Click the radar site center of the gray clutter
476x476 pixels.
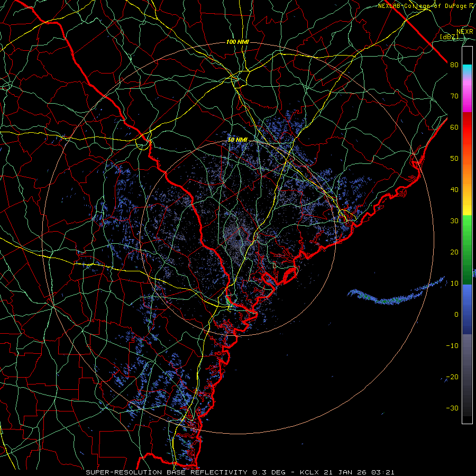(x=237, y=237)
